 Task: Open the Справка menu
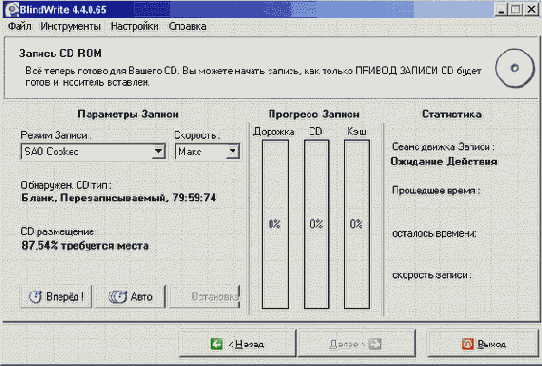click(x=187, y=26)
